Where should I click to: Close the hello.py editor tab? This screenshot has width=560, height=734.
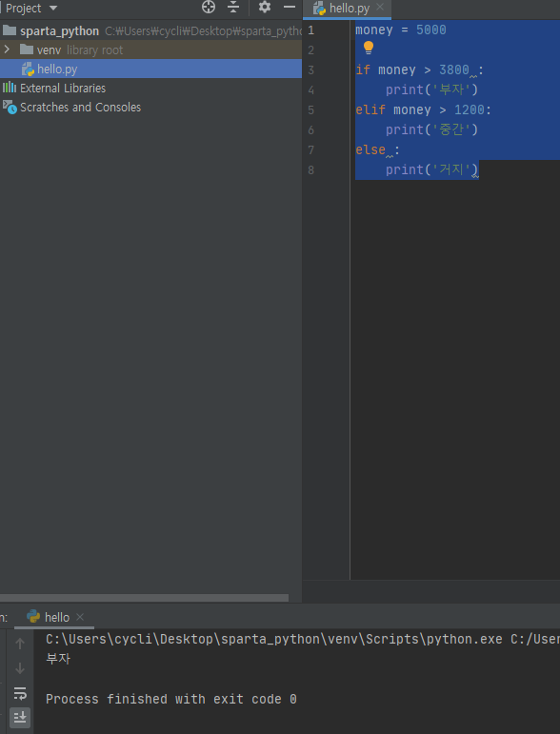pyautogui.click(x=380, y=7)
